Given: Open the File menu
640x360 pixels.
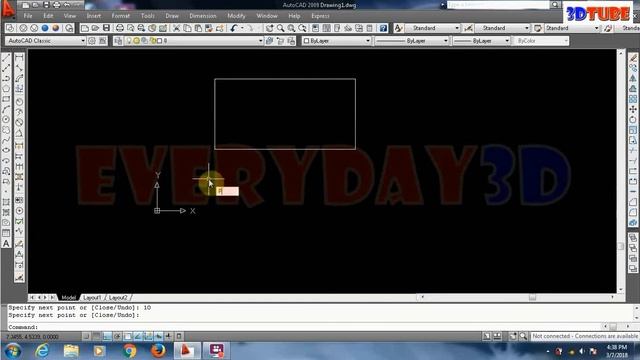Looking at the screenshot, I should (x=28, y=16).
